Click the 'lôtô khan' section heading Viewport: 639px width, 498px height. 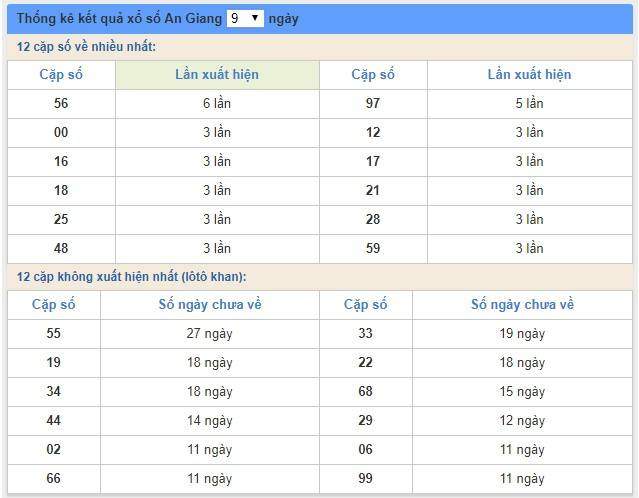[131, 277]
